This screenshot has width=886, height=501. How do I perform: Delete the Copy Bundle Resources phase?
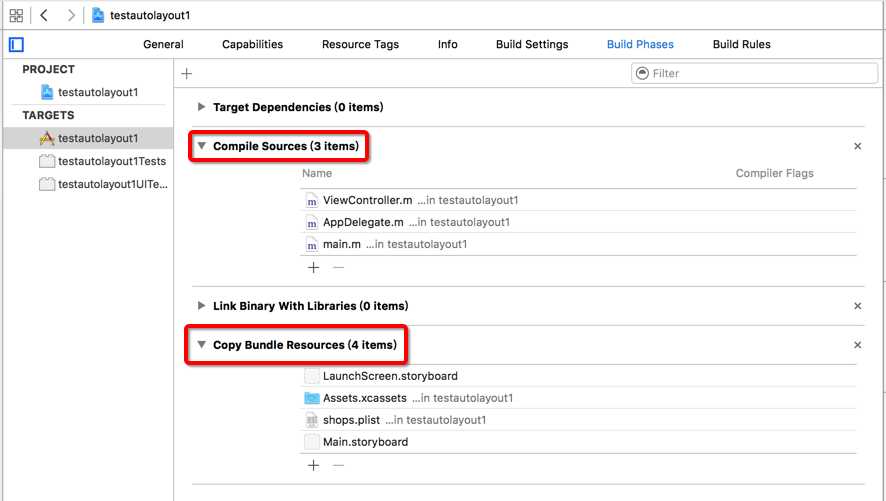[x=857, y=345]
